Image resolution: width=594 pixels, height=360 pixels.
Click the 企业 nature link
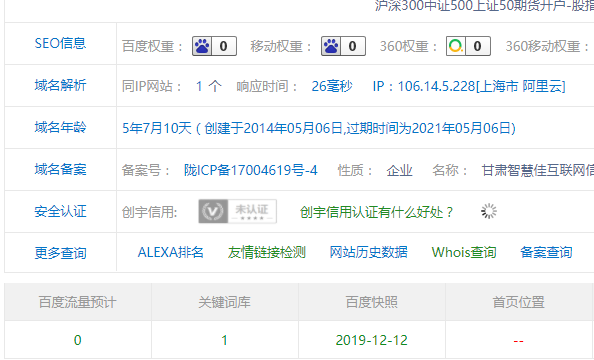[399, 171]
